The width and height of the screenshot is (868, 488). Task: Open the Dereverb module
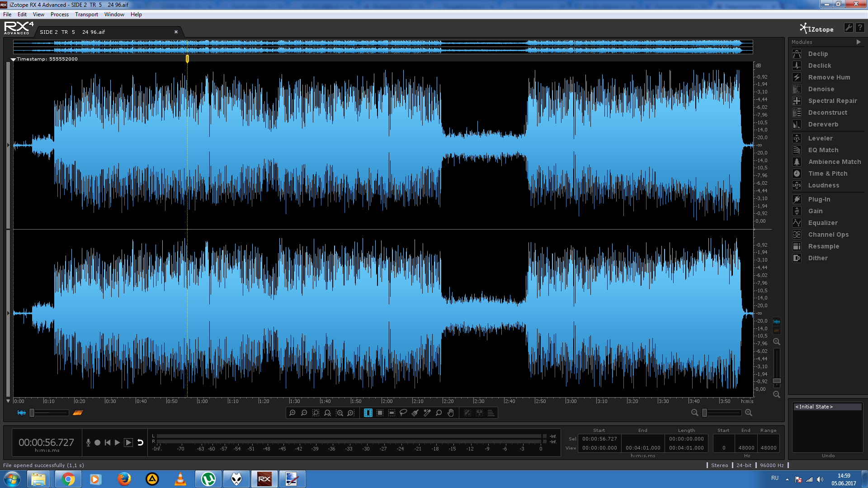[823, 124]
